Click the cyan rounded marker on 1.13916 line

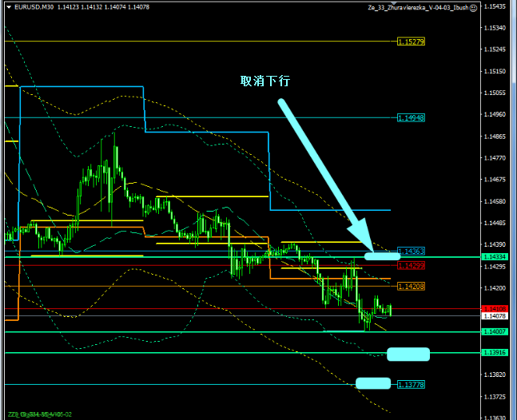tap(408, 354)
